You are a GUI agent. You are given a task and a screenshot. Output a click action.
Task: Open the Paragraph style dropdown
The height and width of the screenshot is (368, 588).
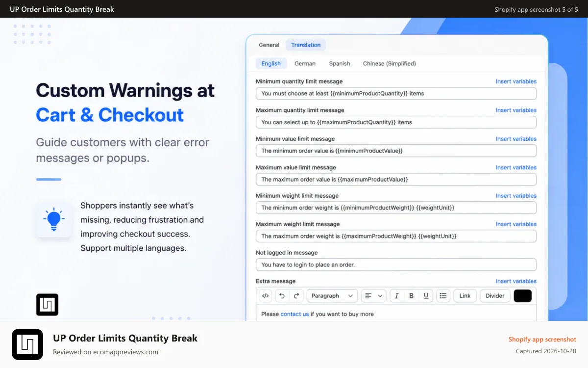coord(332,296)
